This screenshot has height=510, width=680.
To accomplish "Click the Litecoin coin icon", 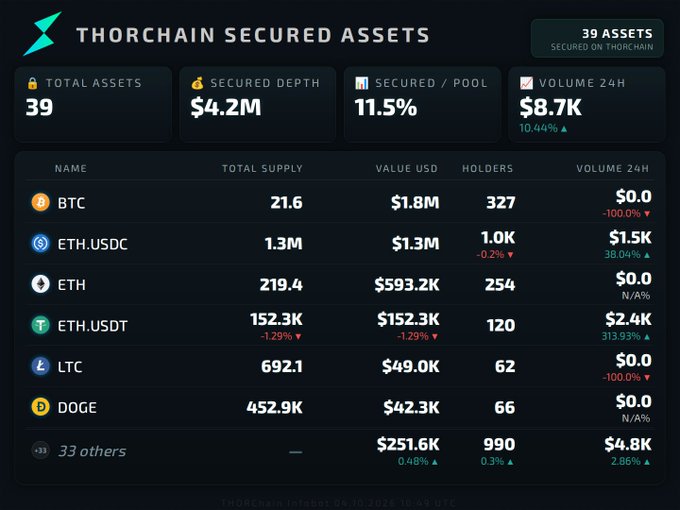I will 40,366.
